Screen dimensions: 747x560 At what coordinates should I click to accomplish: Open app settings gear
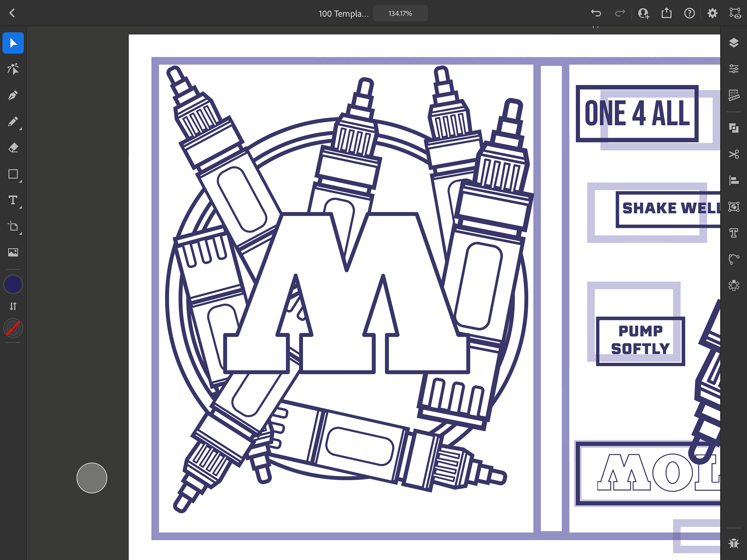712,13
